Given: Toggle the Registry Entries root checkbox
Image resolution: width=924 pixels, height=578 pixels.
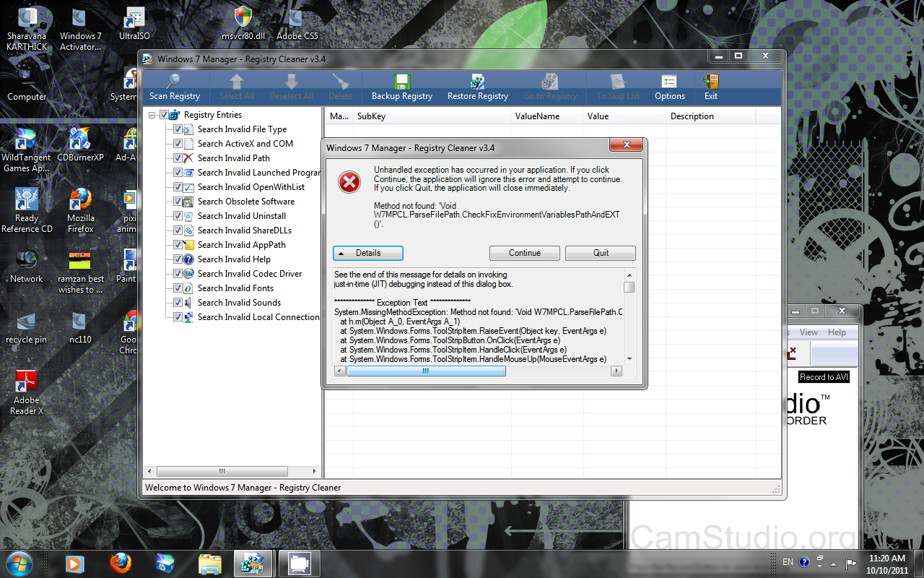Looking at the screenshot, I should click(164, 115).
